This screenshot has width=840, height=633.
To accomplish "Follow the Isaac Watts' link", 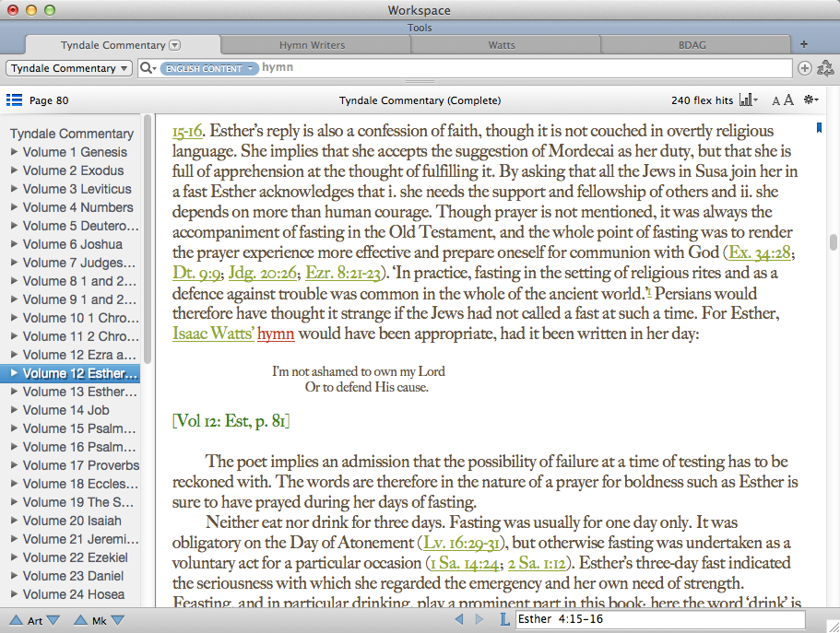I will click(213, 334).
